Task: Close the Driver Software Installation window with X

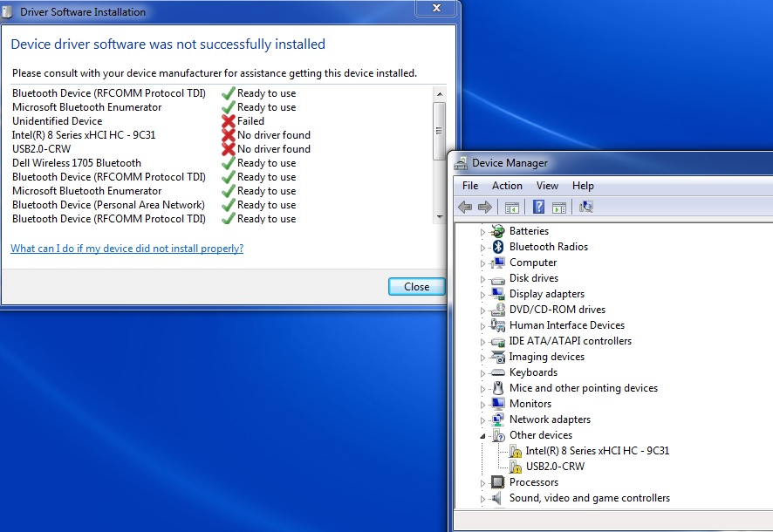Action: click(x=436, y=8)
